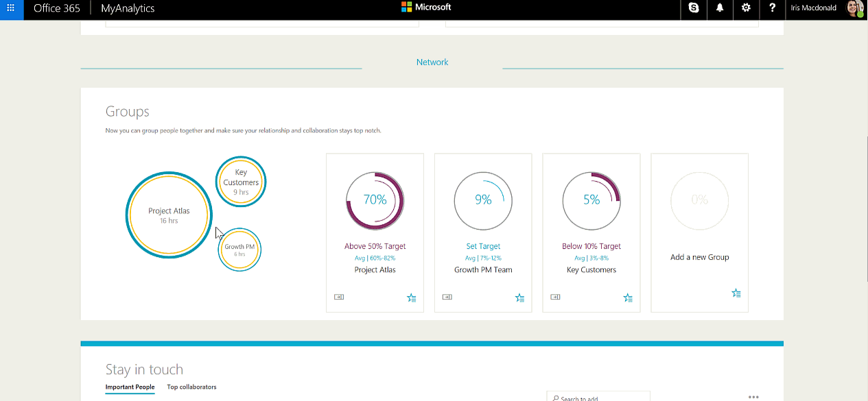Click the starred-list icon on Add a new Group card
Screen dimensions: 868x401
pyautogui.click(x=736, y=293)
